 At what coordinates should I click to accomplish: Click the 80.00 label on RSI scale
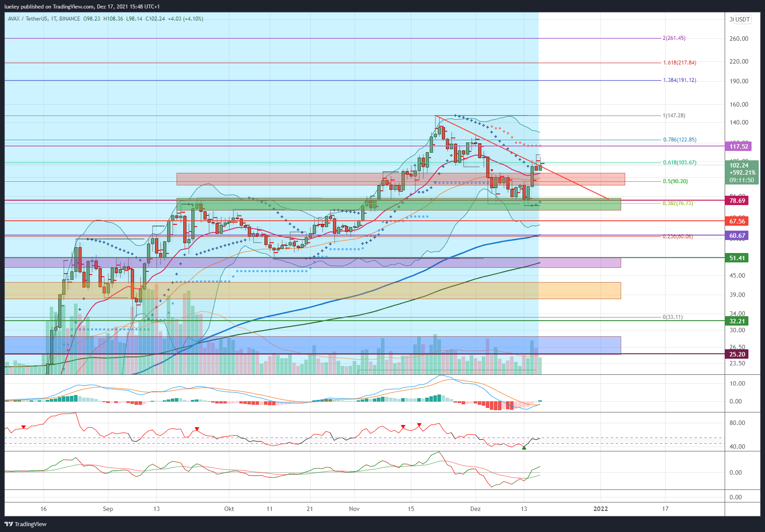point(737,423)
